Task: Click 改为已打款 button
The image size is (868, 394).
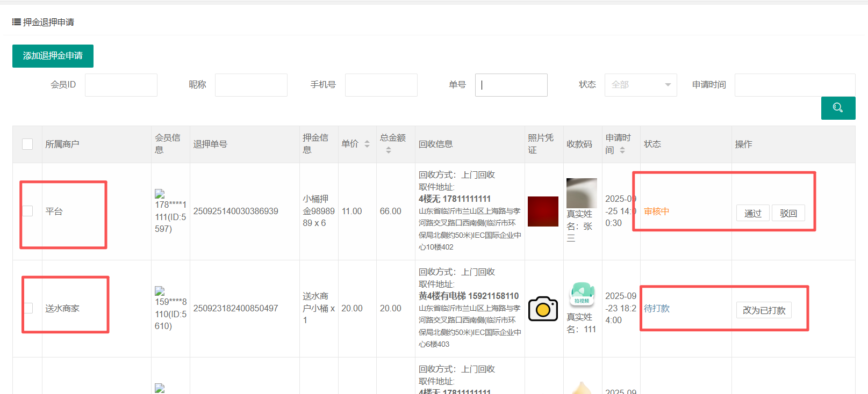Action: [763, 310]
